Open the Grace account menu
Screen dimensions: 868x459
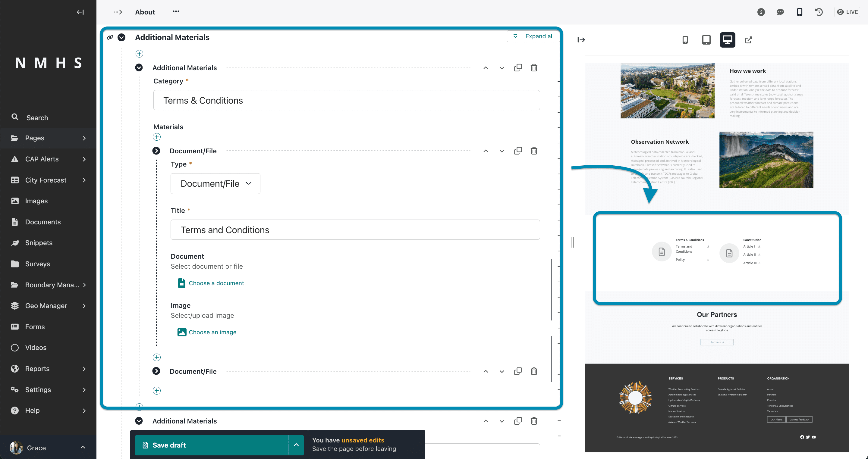pos(48,448)
